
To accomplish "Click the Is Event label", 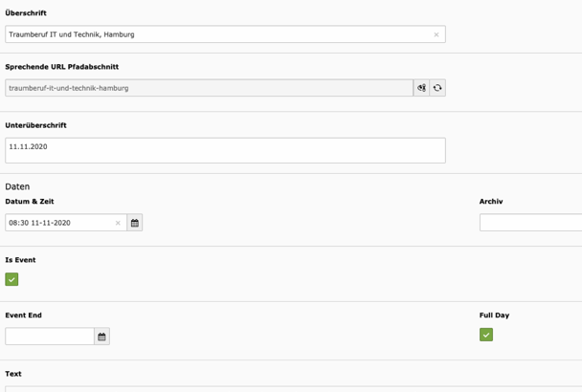I will pyautogui.click(x=20, y=260).
